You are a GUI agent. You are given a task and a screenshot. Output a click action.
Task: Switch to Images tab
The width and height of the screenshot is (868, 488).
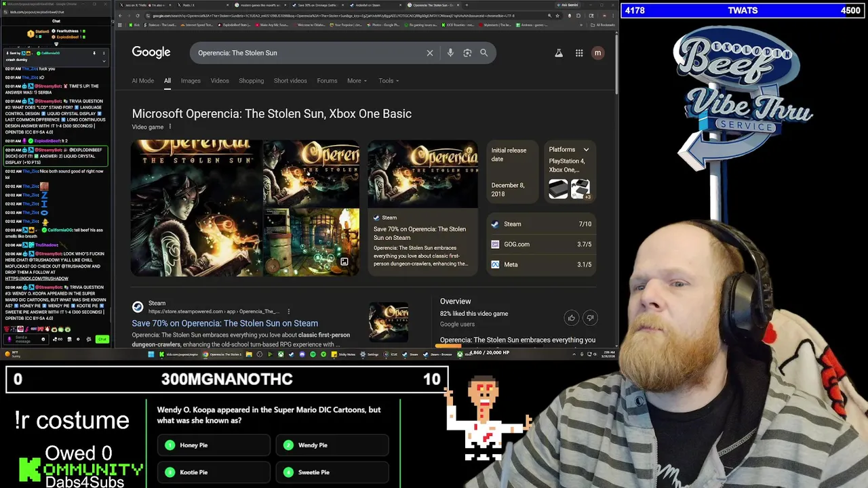191,81
